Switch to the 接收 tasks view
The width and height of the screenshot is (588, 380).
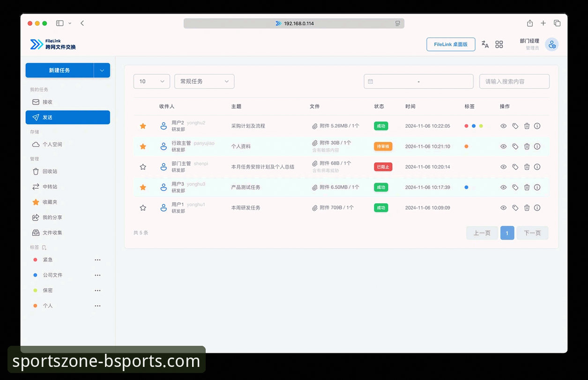click(x=49, y=102)
